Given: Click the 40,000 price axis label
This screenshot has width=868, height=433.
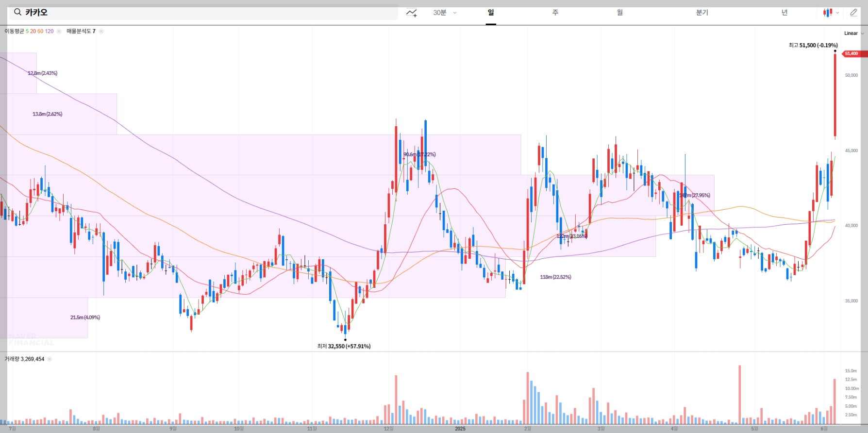Looking at the screenshot, I should [x=851, y=226].
